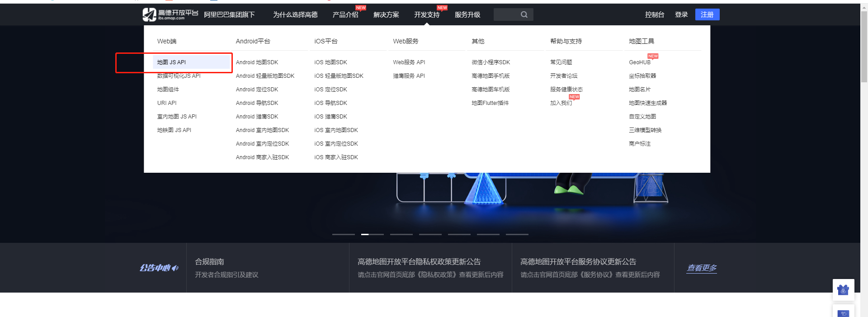Open Android 导航SDK

(x=257, y=103)
